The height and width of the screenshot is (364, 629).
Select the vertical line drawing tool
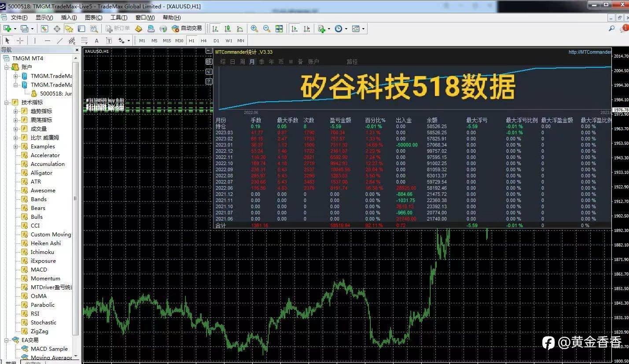coord(35,40)
